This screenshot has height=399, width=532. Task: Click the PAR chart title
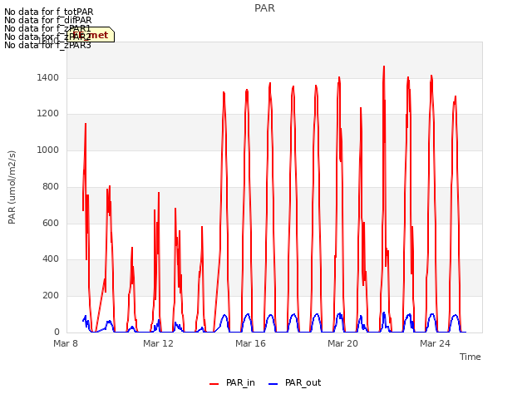tap(264, 7)
